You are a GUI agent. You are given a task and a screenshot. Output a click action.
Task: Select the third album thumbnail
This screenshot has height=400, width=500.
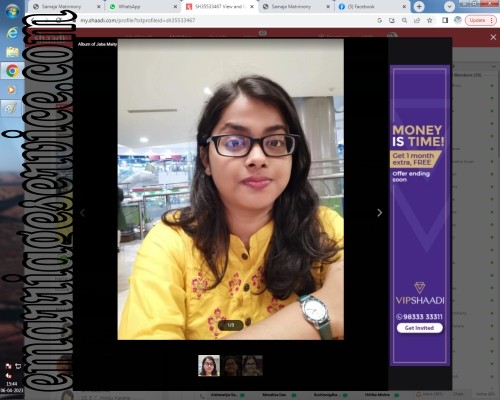252,366
